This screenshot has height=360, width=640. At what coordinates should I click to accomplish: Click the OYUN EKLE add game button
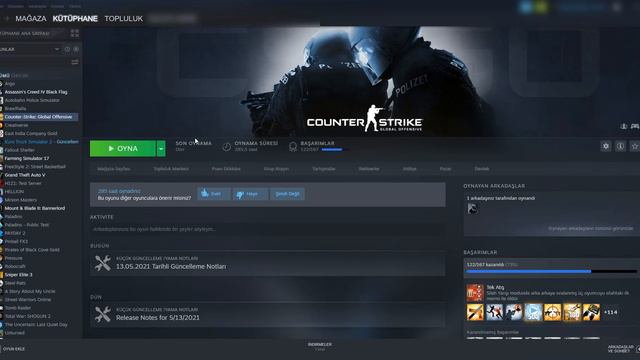point(14,349)
